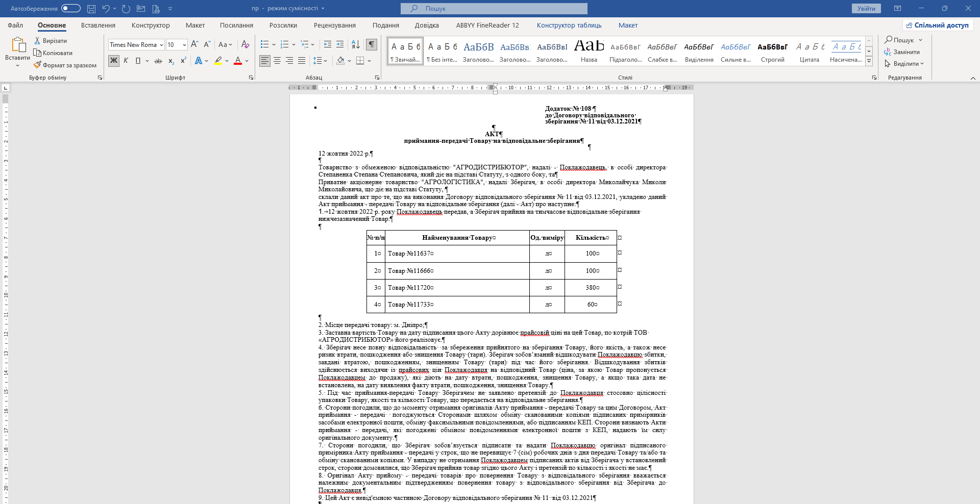Increase font size with the A˄ icon
Viewport: 980px width, 504px height.
(194, 44)
